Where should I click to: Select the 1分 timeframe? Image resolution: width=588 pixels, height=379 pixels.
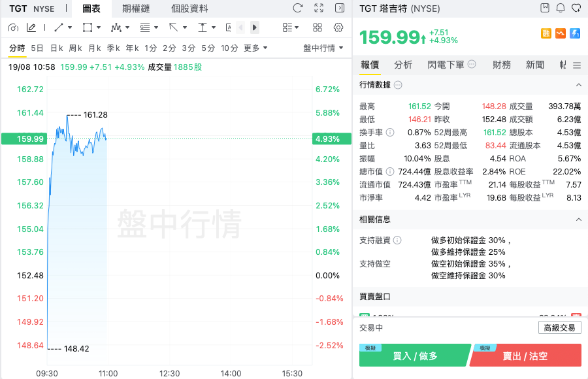click(x=151, y=48)
